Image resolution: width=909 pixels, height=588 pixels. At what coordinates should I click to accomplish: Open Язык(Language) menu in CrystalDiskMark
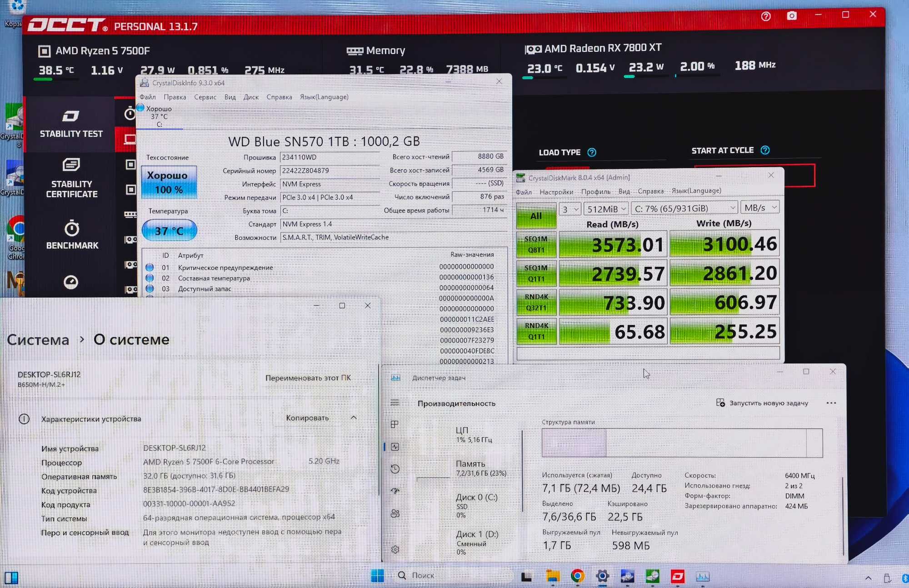point(696,190)
